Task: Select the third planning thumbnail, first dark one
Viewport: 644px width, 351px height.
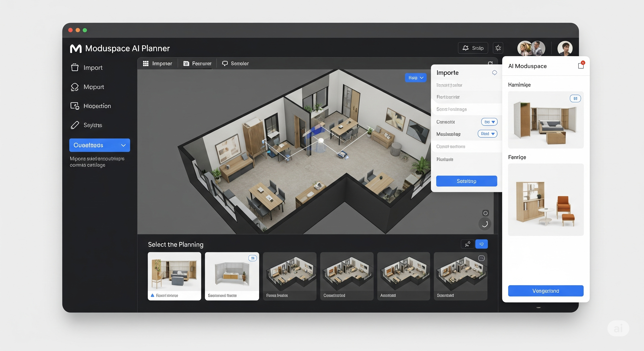Action: click(x=290, y=276)
